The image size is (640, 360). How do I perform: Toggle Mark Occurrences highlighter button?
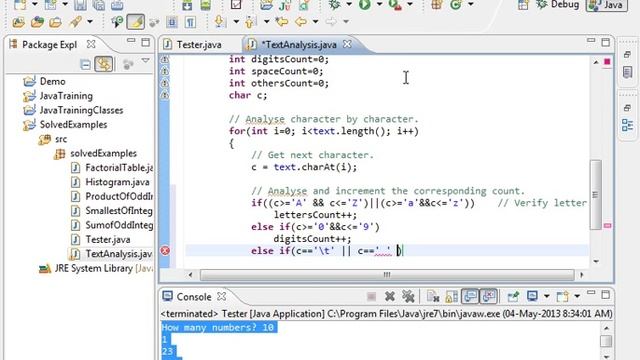coord(136,22)
